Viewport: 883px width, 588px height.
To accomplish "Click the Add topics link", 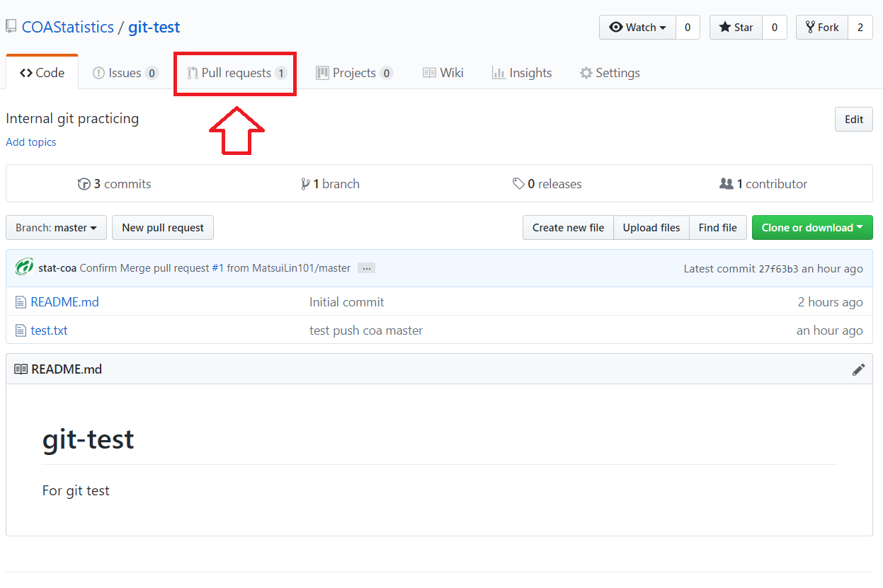I will tap(31, 142).
